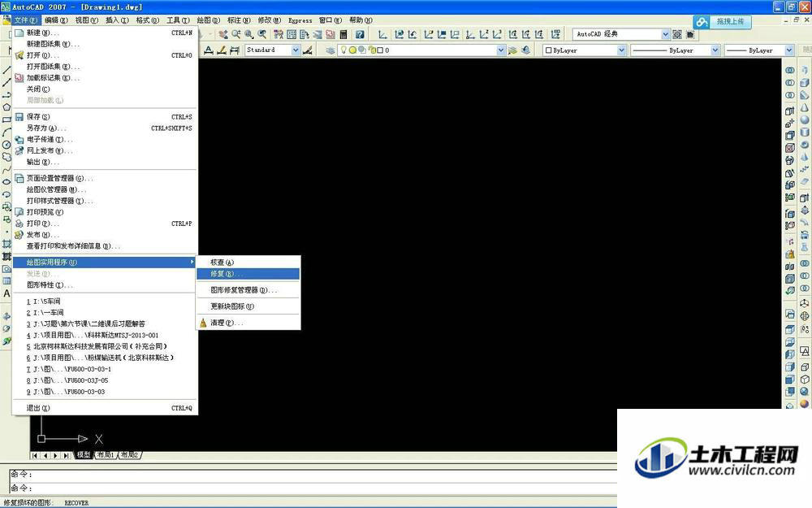Screen dimensions: 812x508
Task: Select the Table tool
Action: 6,281
